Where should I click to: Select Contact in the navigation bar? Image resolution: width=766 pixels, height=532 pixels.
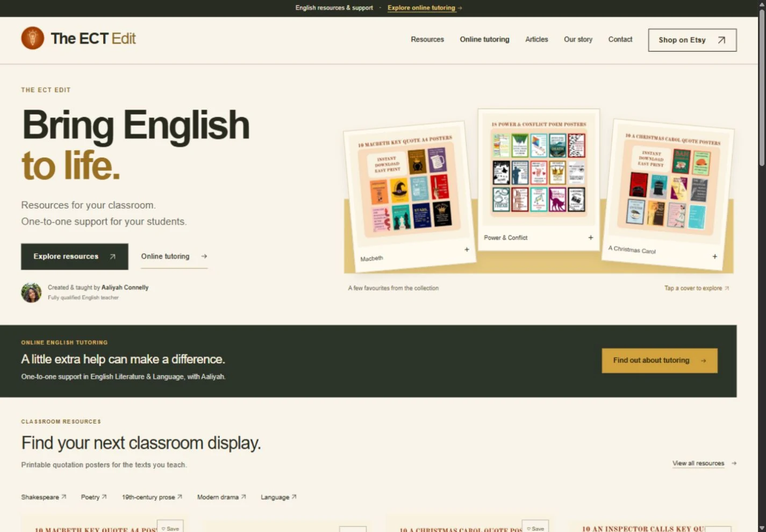click(x=620, y=39)
